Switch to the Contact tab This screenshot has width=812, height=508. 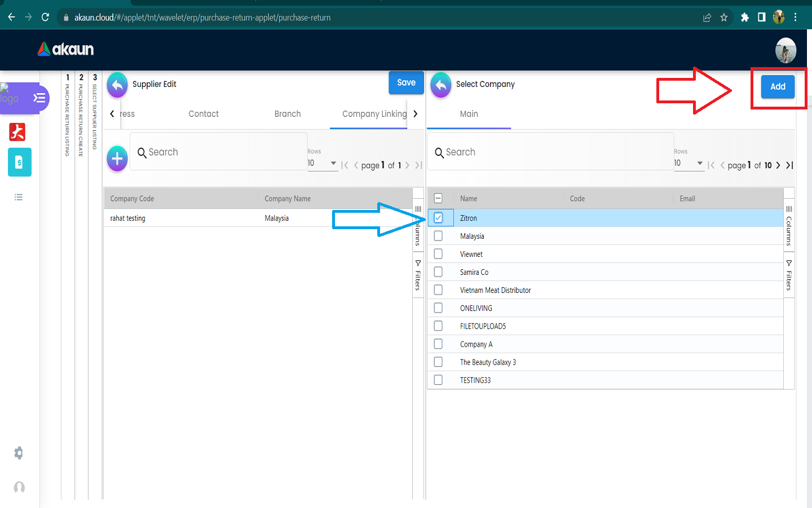[x=204, y=114]
